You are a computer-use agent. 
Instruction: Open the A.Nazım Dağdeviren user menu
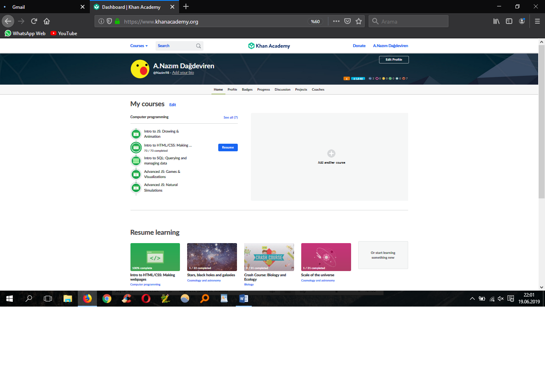(x=391, y=46)
